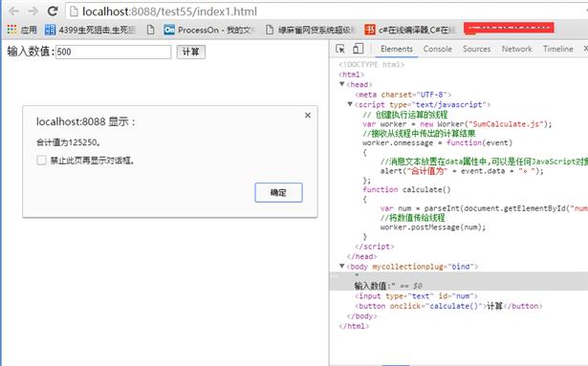Switch to the Elements tab

[397, 49]
